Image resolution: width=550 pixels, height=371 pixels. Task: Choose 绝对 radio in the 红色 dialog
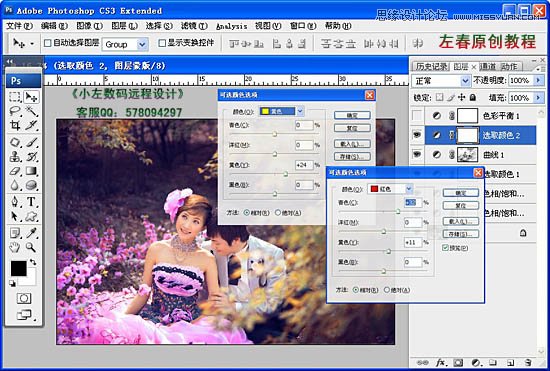point(387,290)
